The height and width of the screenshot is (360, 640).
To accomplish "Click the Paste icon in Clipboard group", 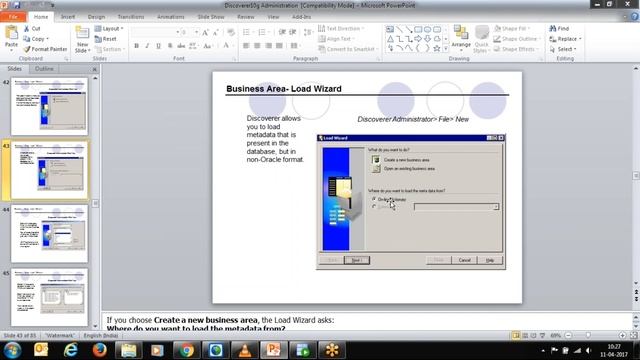I will tap(11, 33).
